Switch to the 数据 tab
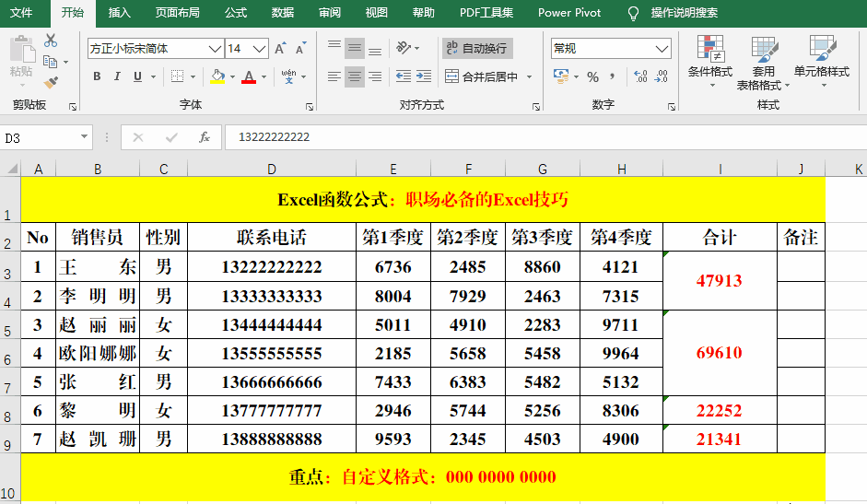The height and width of the screenshot is (504, 867). click(x=283, y=12)
